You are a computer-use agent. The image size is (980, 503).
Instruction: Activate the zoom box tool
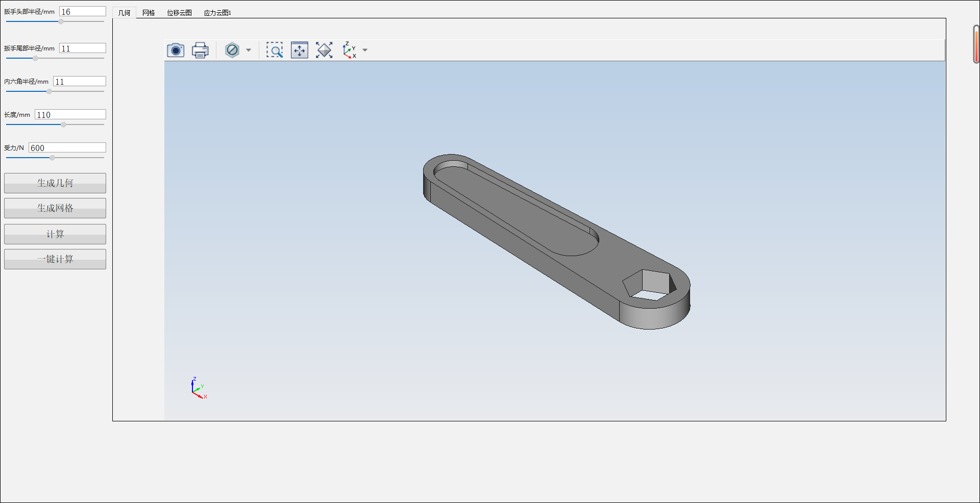click(275, 50)
